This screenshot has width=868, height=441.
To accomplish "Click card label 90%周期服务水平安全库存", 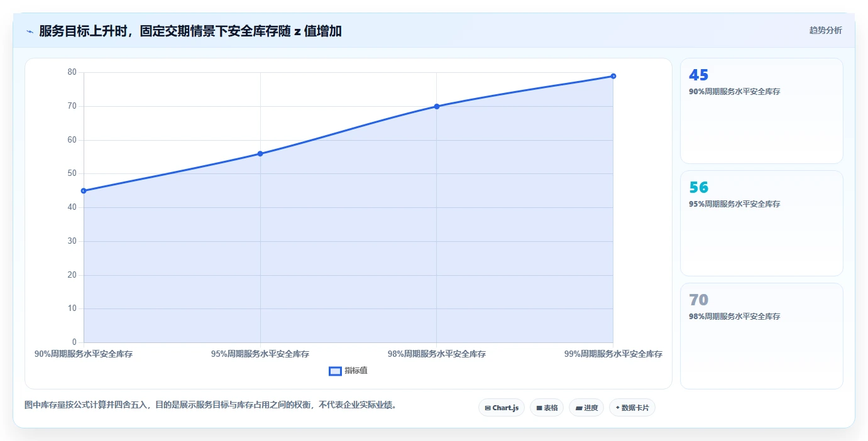I will tap(735, 92).
